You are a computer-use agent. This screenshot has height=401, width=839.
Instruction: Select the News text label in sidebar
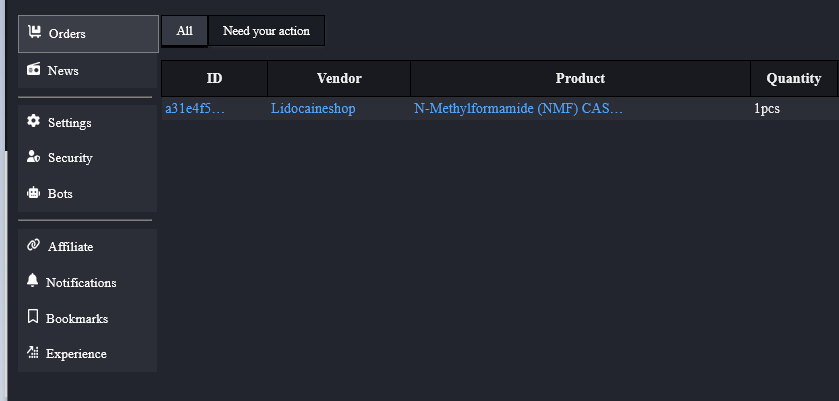point(63,71)
